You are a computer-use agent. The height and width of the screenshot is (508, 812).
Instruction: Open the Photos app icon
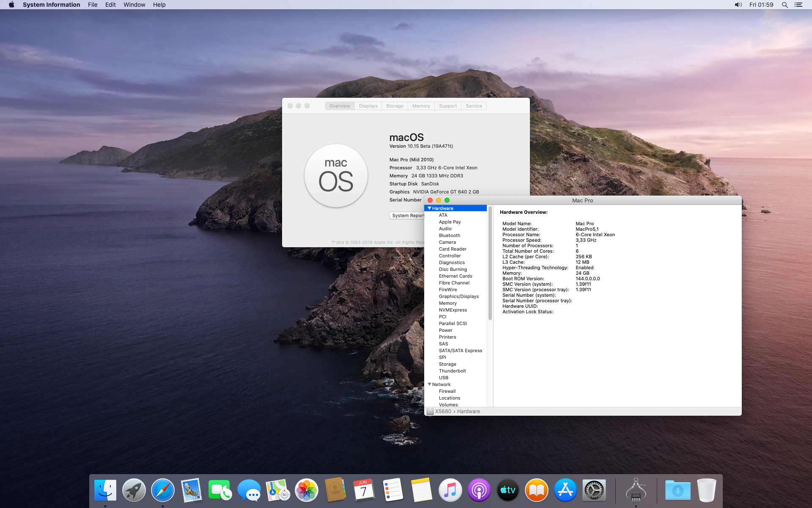click(306, 490)
